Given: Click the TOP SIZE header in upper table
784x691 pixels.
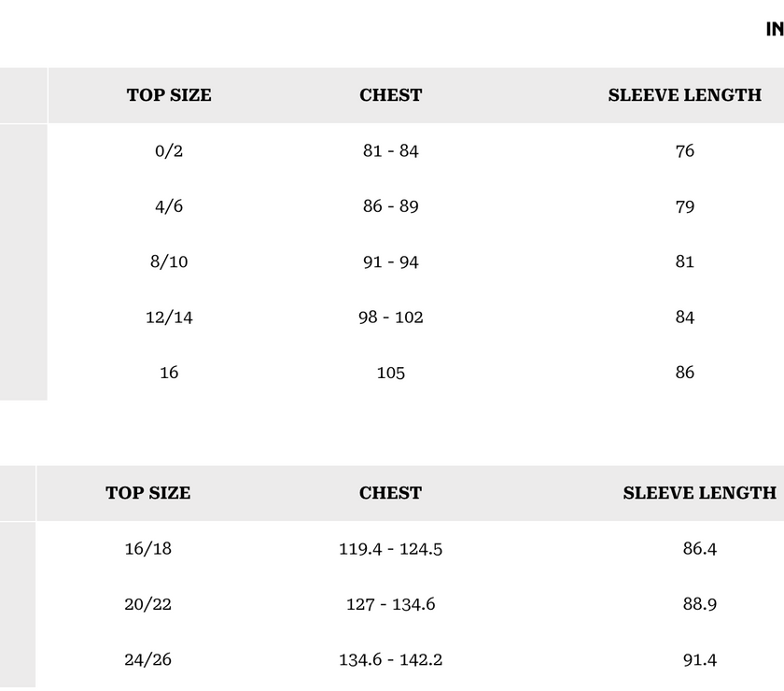Looking at the screenshot, I should (x=169, y=95).
